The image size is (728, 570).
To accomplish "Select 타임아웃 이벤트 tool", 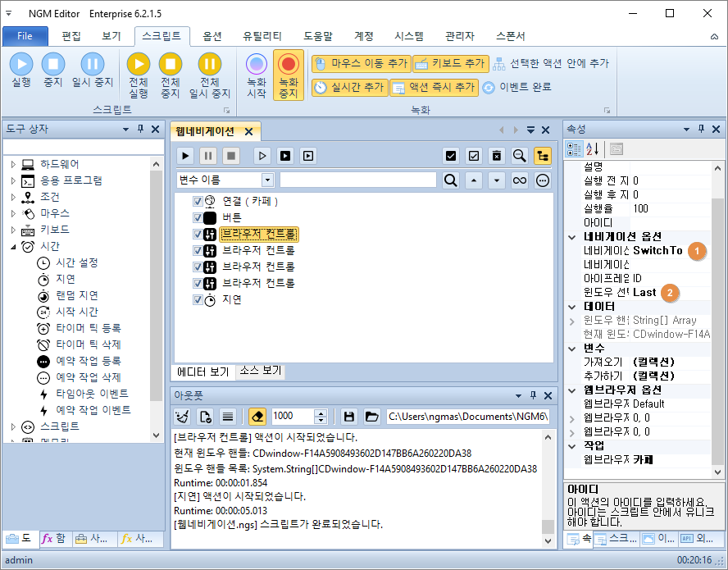I will pos(93,394).
